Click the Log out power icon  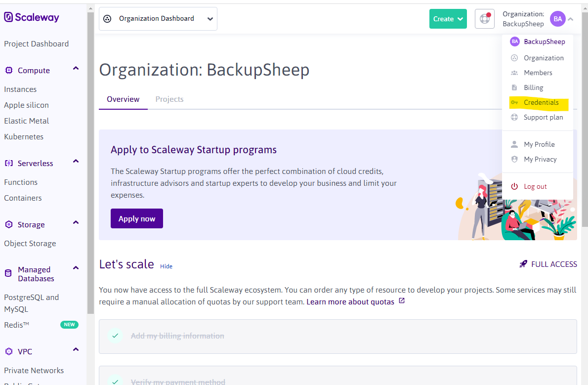(514, 186)
